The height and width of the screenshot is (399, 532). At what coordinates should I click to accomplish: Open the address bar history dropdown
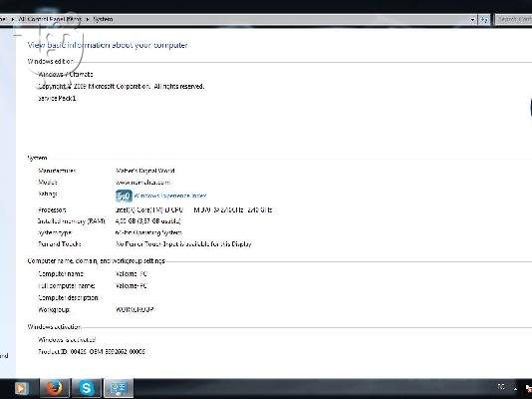tap(472, 20)
